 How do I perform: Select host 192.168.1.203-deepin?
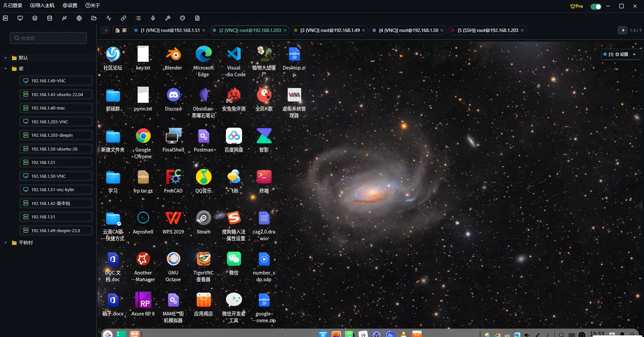56,135
